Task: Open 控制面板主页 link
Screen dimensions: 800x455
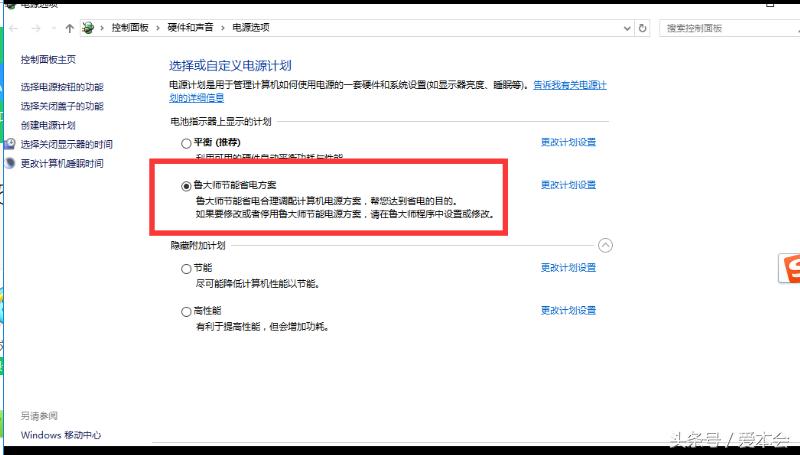Action: (x=48, y=60)
